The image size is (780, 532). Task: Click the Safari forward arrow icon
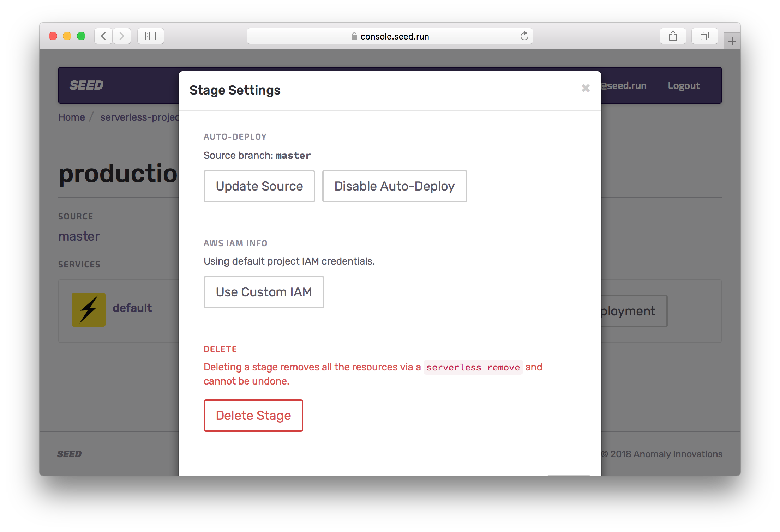pos(122,36)
